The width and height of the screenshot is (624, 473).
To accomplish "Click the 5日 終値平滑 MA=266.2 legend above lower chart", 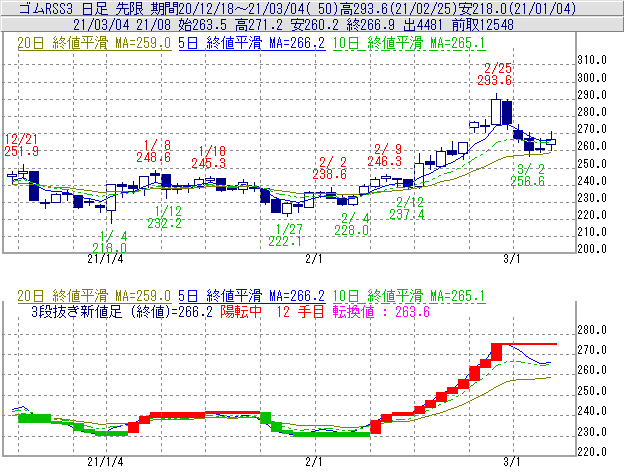I will [252, 296].
